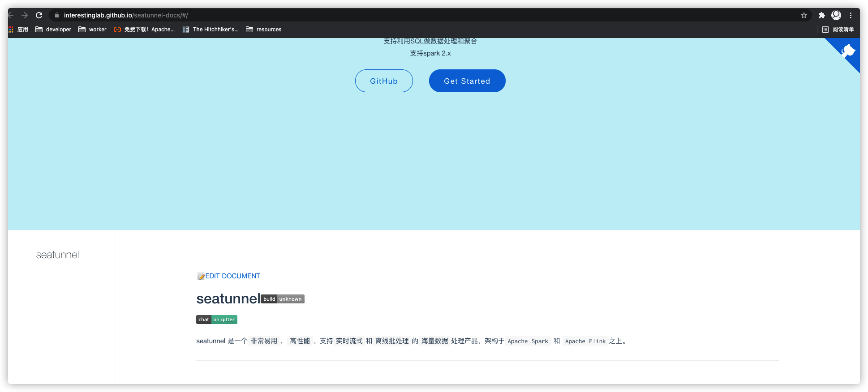Open the 免费下载! Apache... bookmark

144,30
